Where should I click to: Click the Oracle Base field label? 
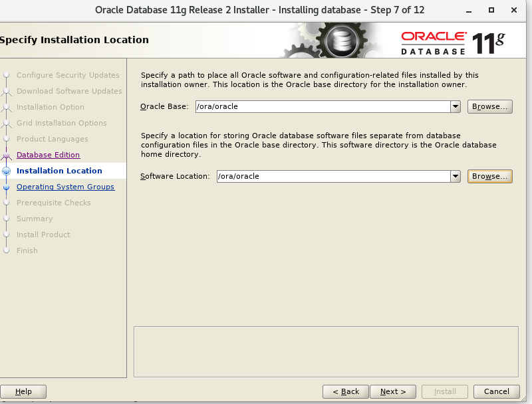click(164, 106)
